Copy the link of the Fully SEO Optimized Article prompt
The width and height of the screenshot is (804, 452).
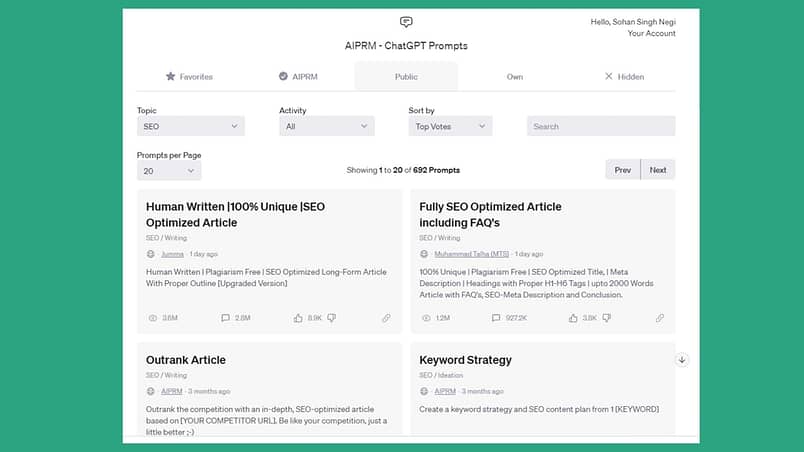[x=660, y=318]
